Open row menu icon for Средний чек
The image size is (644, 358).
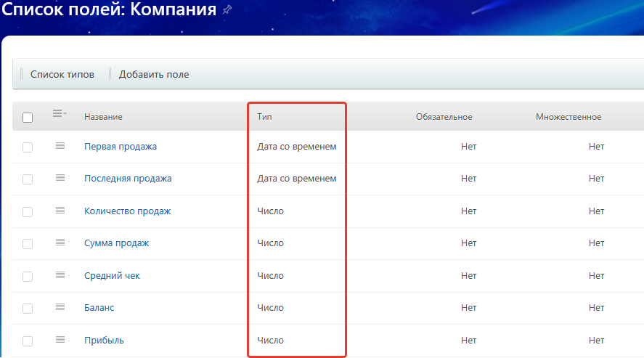tap(60, 275)
